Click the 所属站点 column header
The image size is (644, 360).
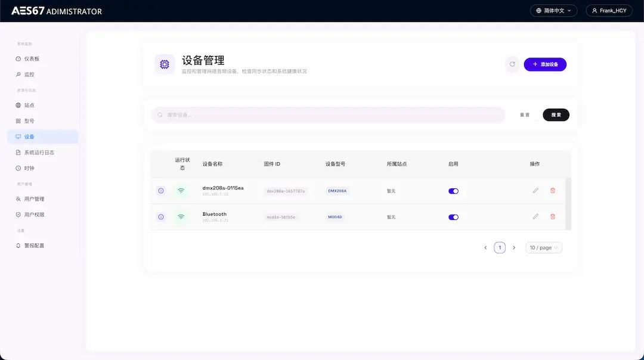click(397, 164)
